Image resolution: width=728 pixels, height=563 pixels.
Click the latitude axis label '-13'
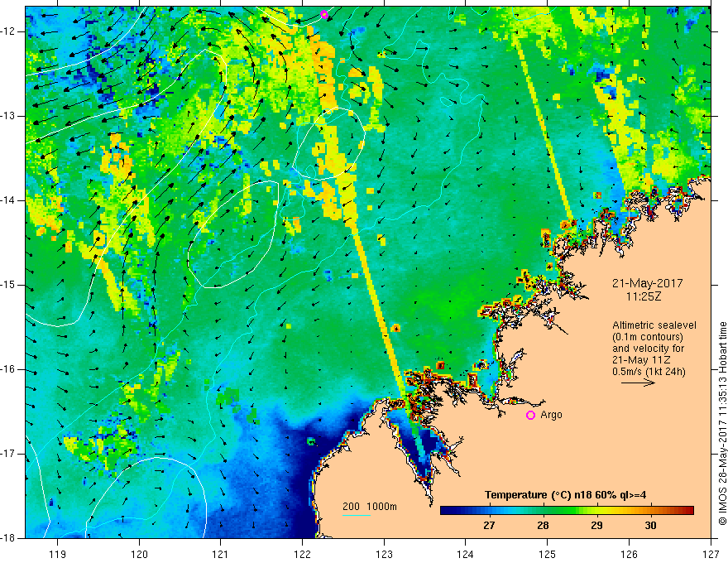(x=9, y=116)
